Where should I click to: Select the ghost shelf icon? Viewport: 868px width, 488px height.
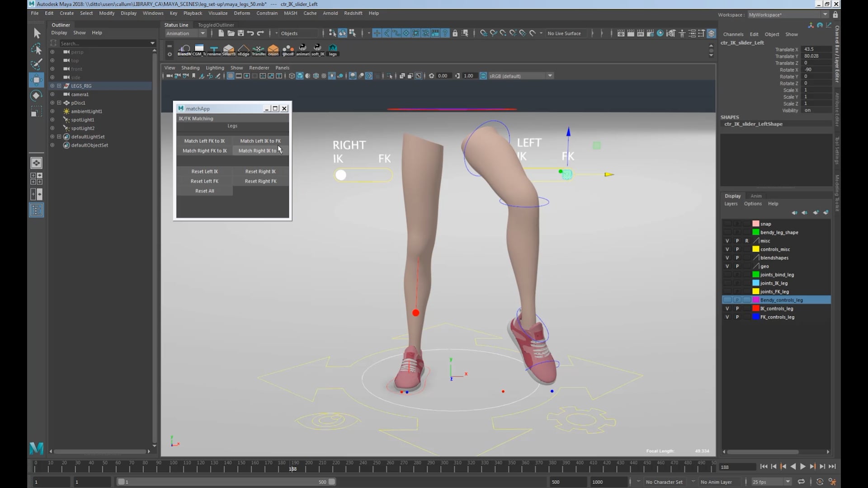coord(288,50)
